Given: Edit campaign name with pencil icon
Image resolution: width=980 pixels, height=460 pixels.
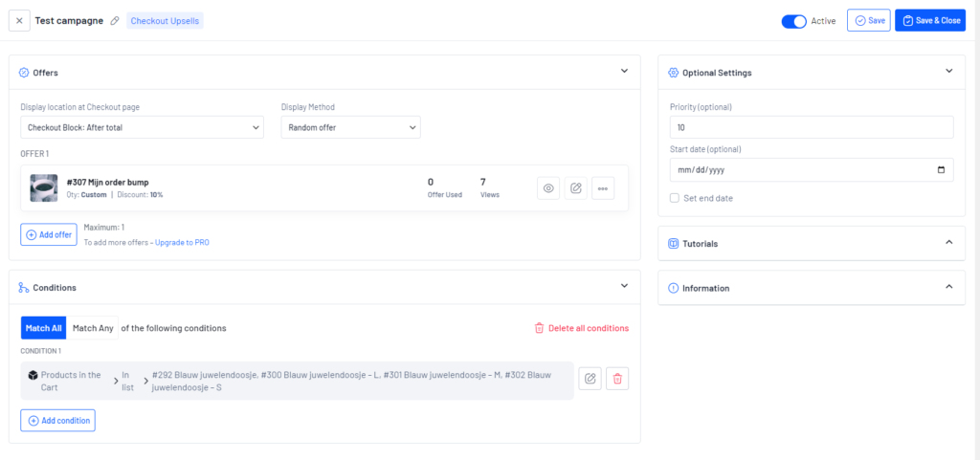Looking at the screenshot, I should coord(115,21).
